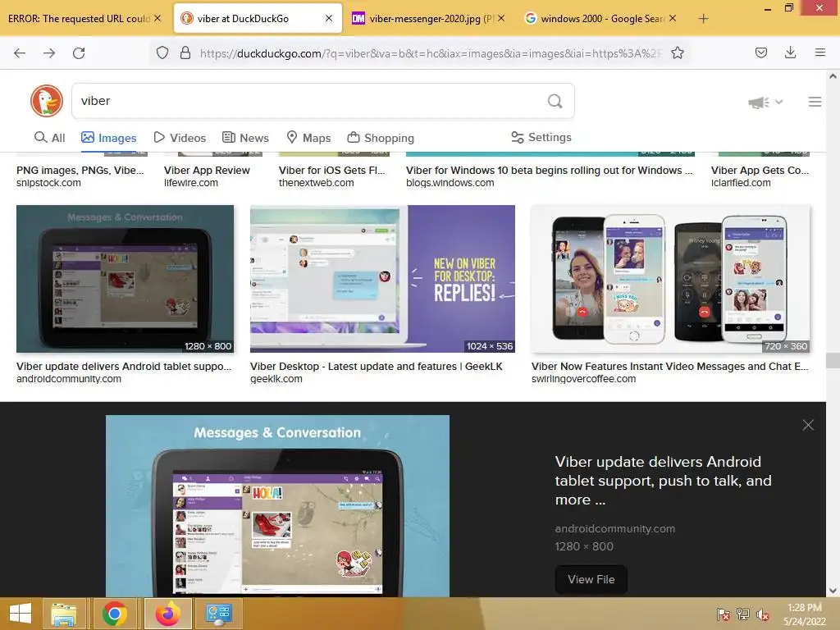Click the address bar URL field
Screen dimensions: 840x630
431,53
